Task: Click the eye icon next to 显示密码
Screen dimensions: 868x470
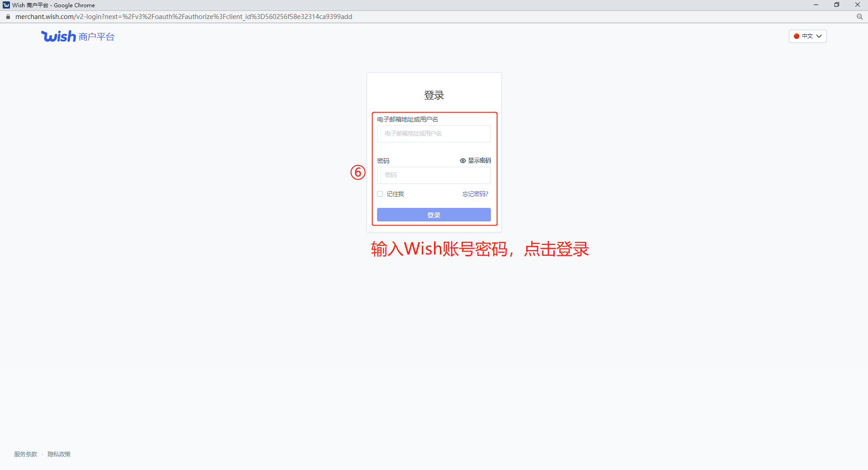Action: coord(462,160)
